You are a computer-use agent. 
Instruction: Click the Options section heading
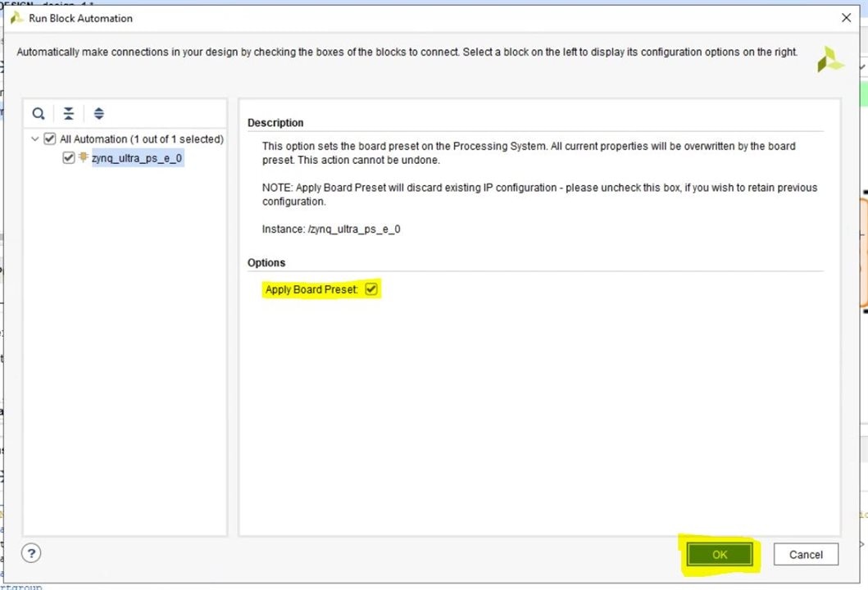[266, 263]
